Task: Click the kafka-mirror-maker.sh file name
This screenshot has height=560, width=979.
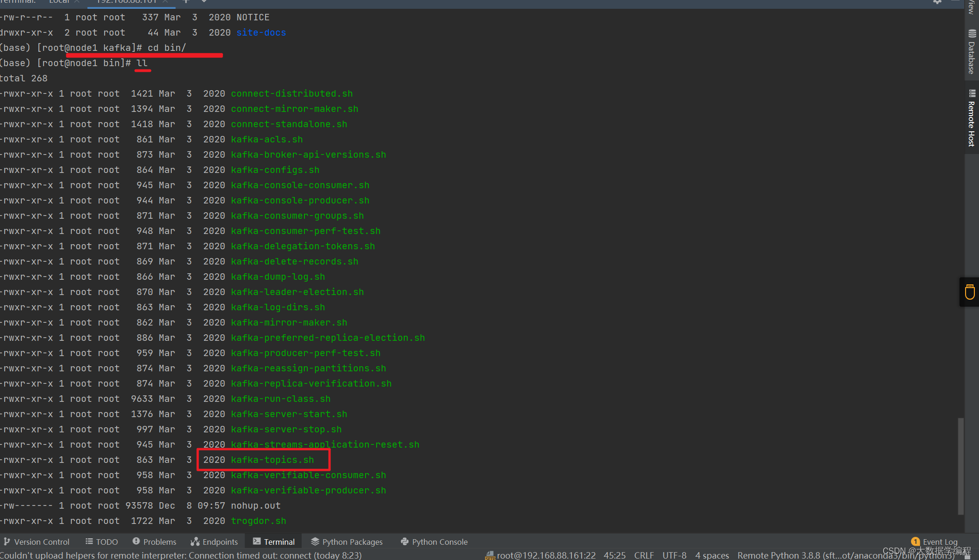Action: pyautogui.click(x=289, y=322)
